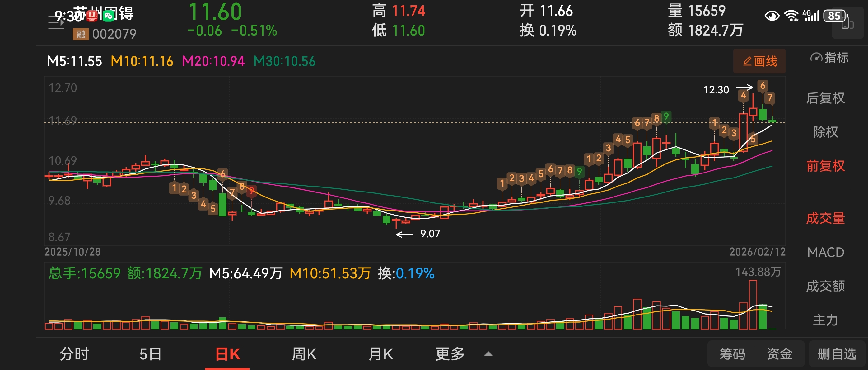Tap the 融 margin trading badge

pyautogui.click(x=81, y=34)
